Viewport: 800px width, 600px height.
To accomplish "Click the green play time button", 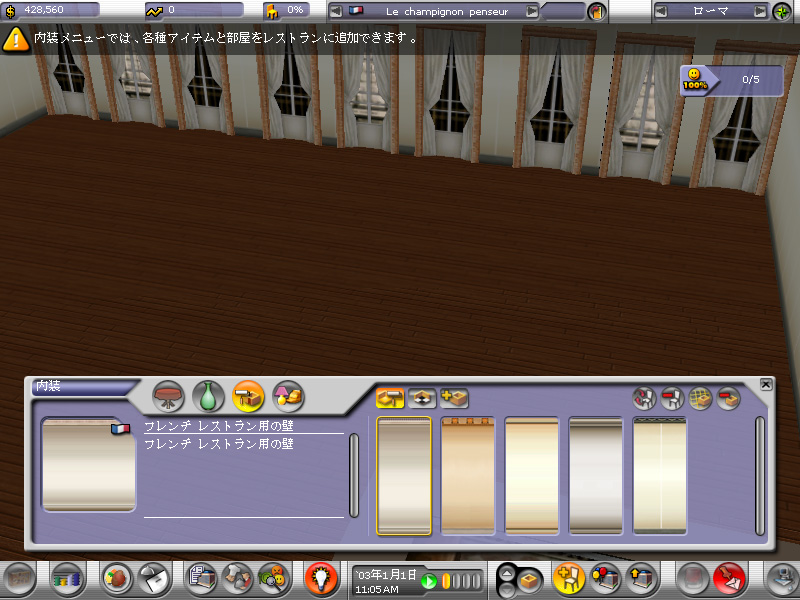I will 429,581.
